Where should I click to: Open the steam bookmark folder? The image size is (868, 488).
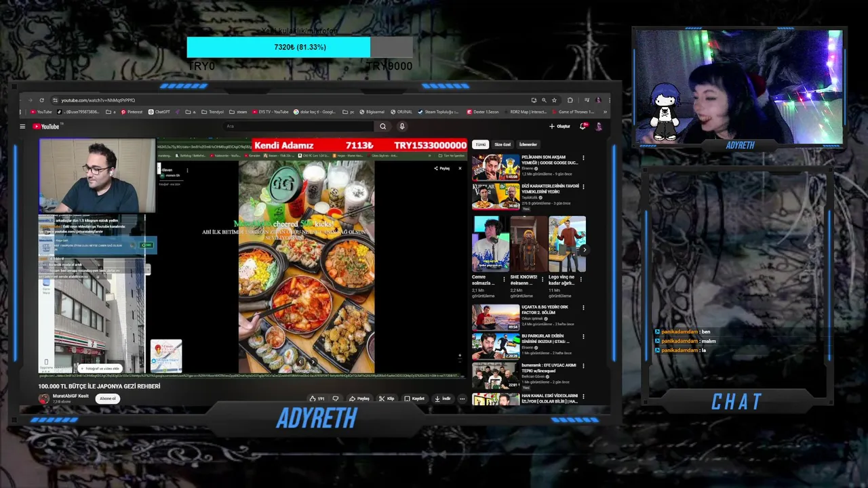click(x=238, y=112)
